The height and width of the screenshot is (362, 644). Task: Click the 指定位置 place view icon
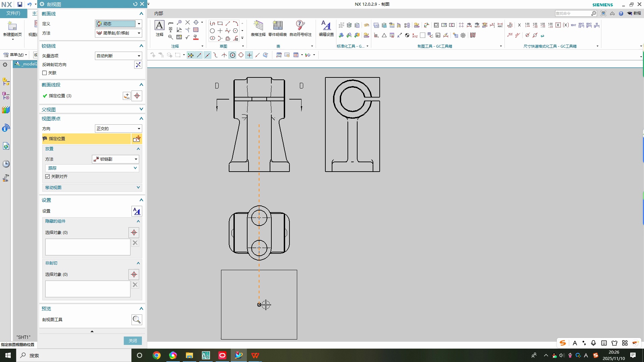(137, 139)
